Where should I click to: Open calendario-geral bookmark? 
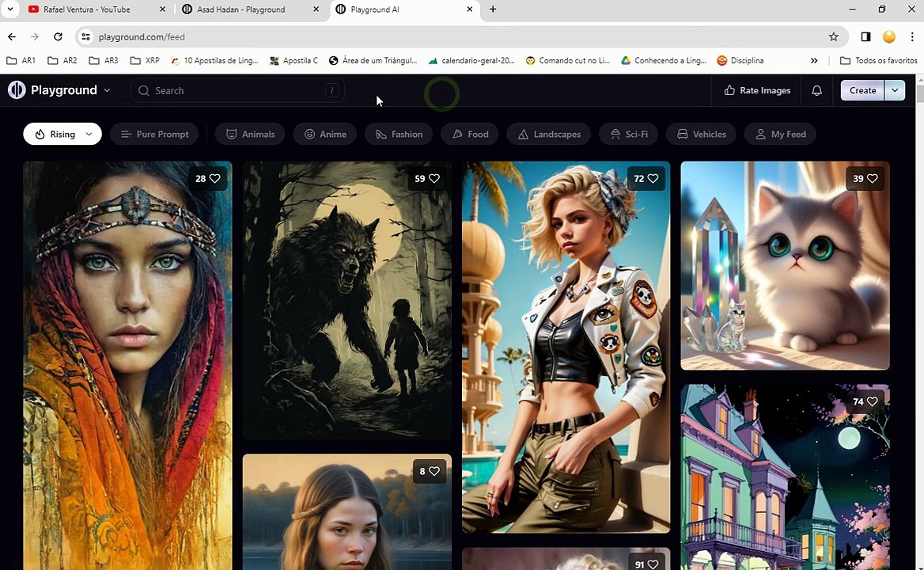pyautogui.click(x=471, y=60)
